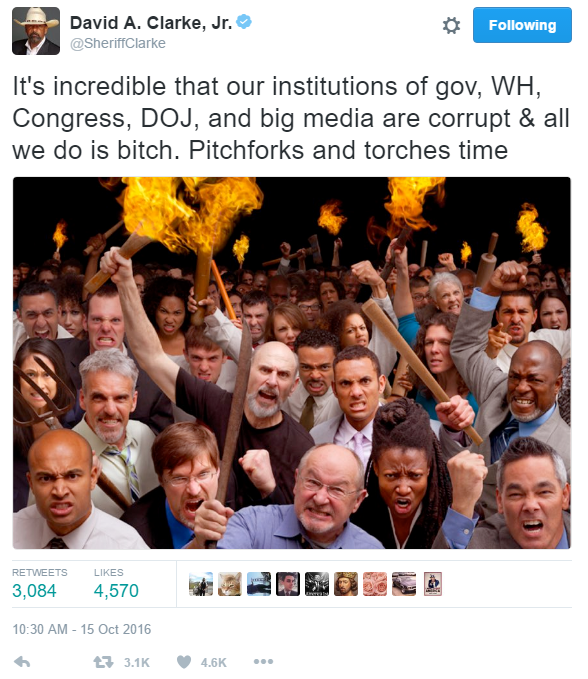
Task: Open the cat avatar liker profile
Action: [229, 584]
